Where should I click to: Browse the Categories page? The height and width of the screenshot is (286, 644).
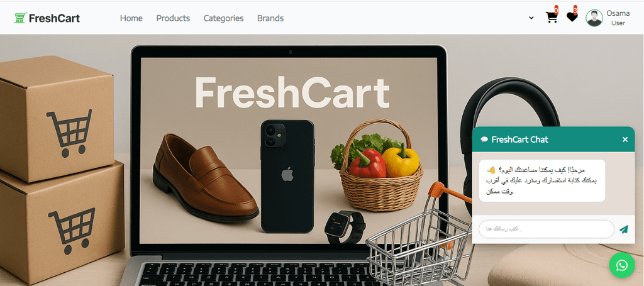click(223, 18)
